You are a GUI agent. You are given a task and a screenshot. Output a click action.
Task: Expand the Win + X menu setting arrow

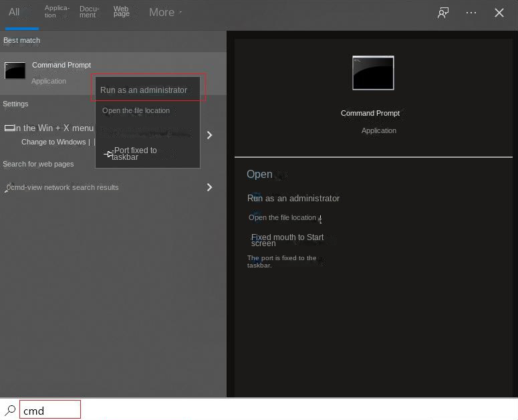click(209, 135)
